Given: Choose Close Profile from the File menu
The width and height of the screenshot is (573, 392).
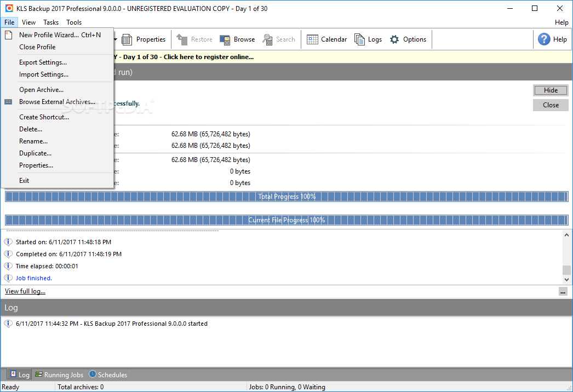Looking at the screenshot, I should tap(58, 47).
